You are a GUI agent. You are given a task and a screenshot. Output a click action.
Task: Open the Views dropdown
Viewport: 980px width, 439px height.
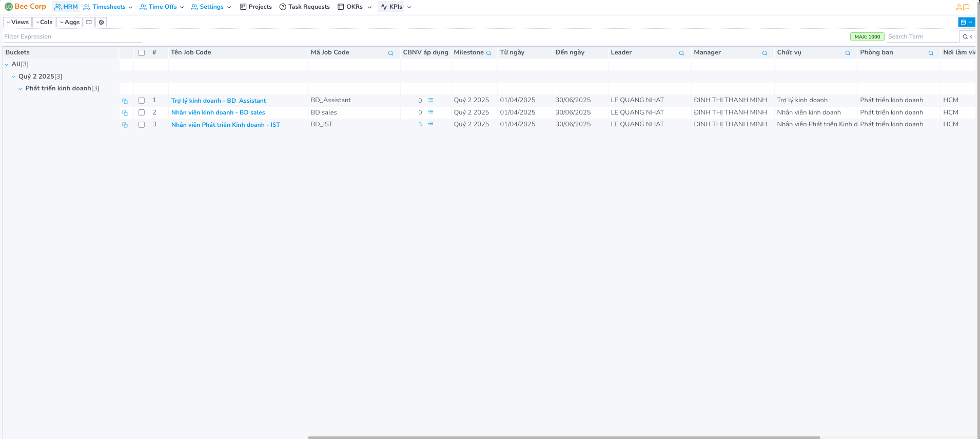[17, 22]
